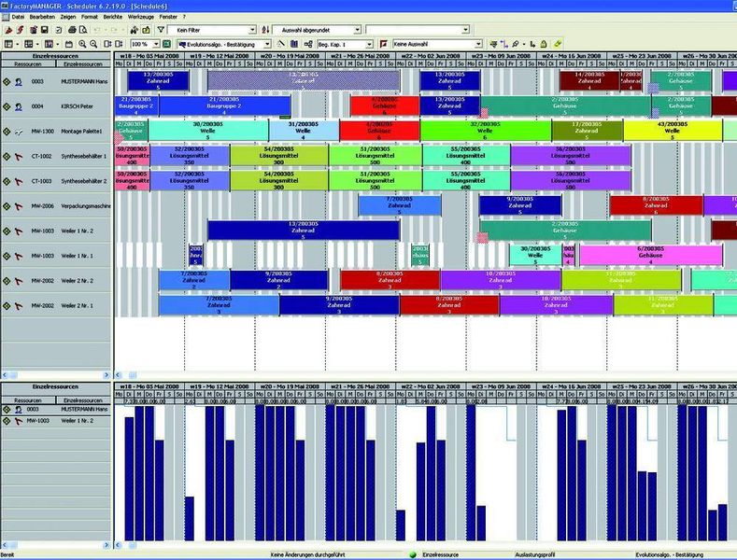This screenshot has height=560, width=737.
Task: Click scroll right arrow of upper resource list
Action: (x=106, y=375)
